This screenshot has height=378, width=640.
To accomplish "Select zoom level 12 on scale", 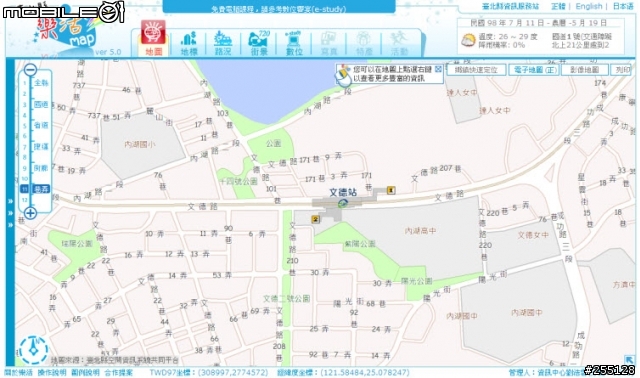I will click(24, 200).
